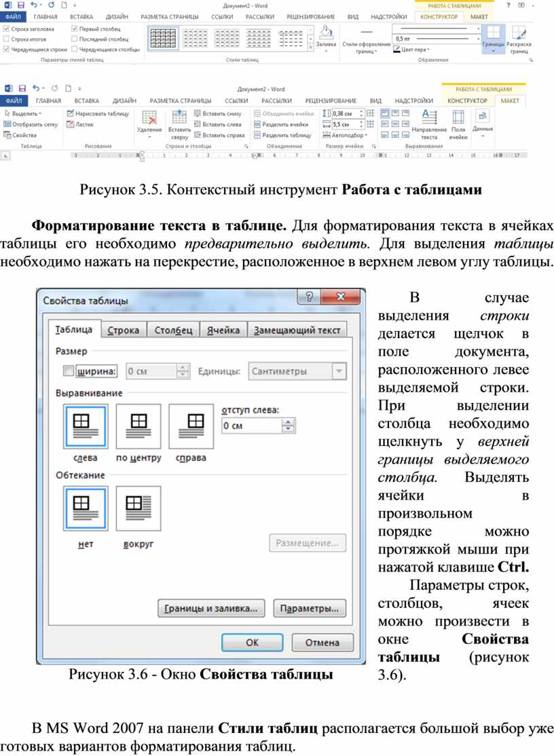Open the Удаление delete menu icon
This screenshot has height=756, width=554.
(x=149, y=117)
